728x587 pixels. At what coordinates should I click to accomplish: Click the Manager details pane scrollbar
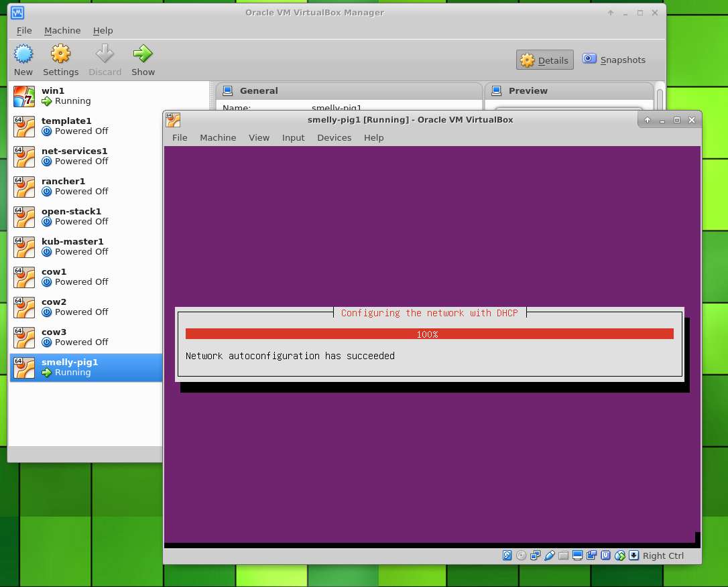tap(660, 99)
